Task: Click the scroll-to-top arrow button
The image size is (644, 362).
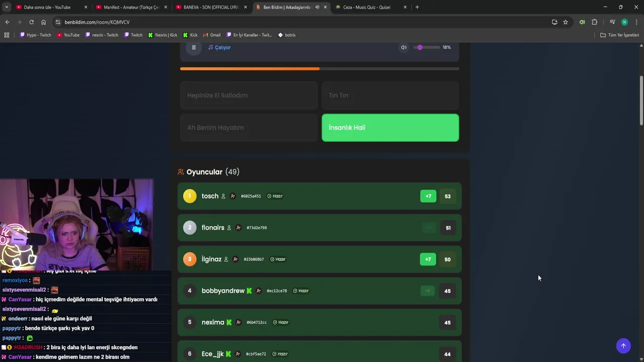Action: point(623,346)
